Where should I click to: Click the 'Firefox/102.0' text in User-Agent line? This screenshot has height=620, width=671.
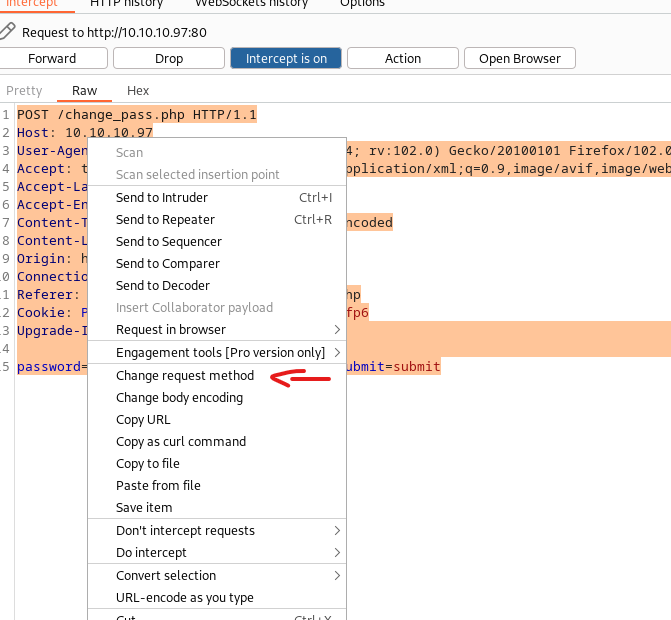pos(620,151)
